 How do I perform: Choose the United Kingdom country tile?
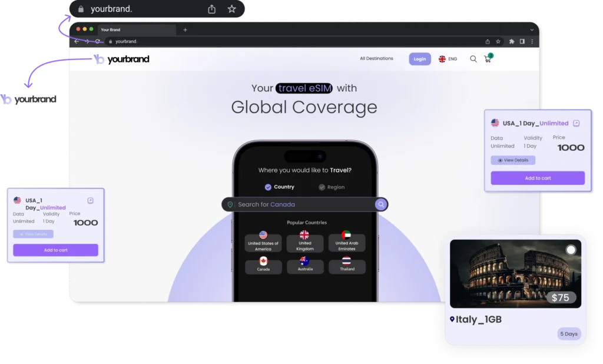305,242
